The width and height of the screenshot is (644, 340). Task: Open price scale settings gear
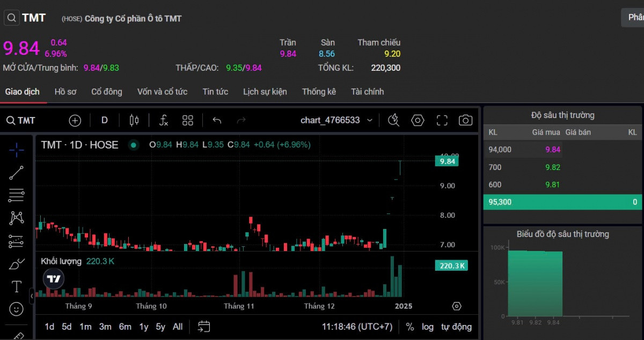point(457,306)
